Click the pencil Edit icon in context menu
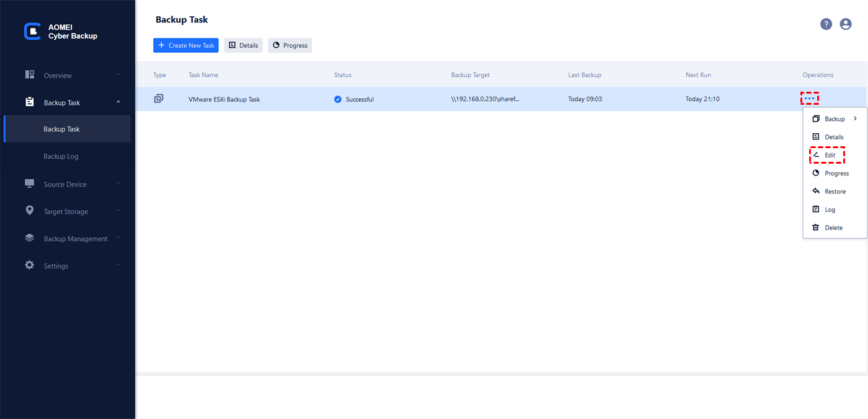Image resolution: width=868 pixels, height=419 pixels. 816,155
